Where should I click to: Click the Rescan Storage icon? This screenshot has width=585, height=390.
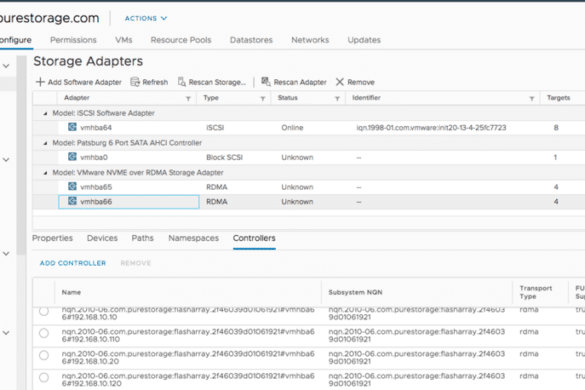point(182,82)
